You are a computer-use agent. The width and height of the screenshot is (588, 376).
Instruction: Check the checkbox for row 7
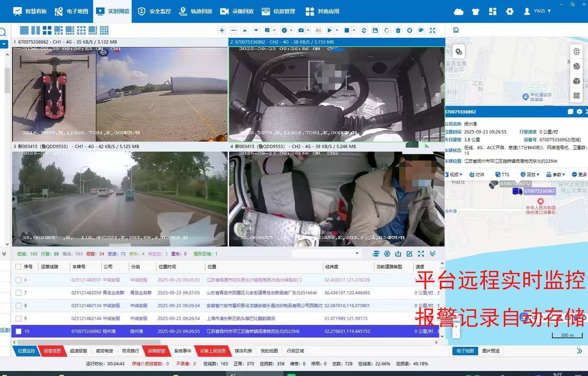(x=18, y=293)
